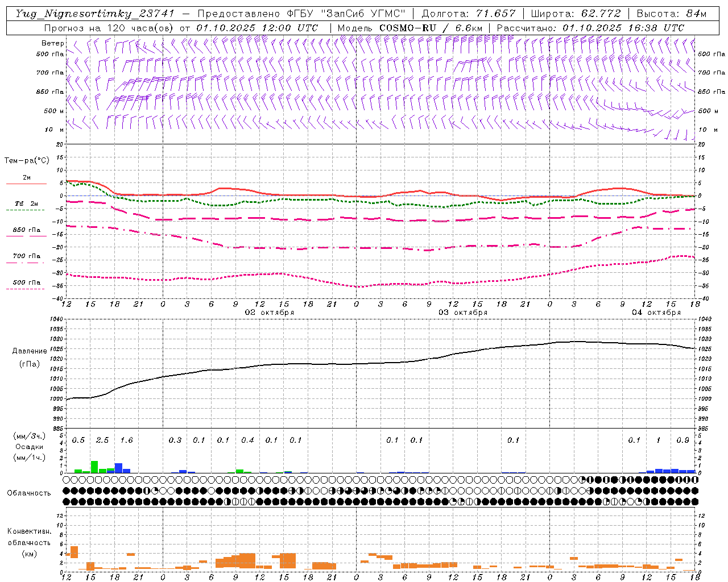Screen dimensions: 728x582
Task: Click the 0.9 precipitation total value
Action: coord(683,440)
